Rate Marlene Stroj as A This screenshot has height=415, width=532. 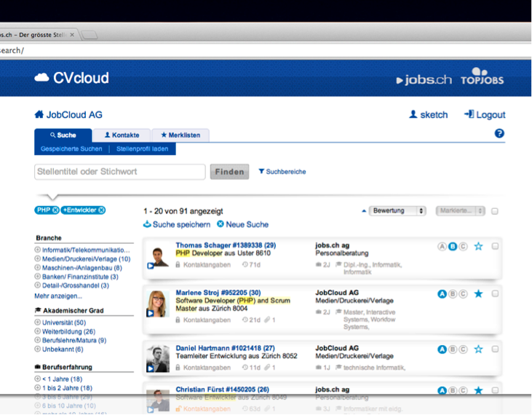click(x=442, y=294)
